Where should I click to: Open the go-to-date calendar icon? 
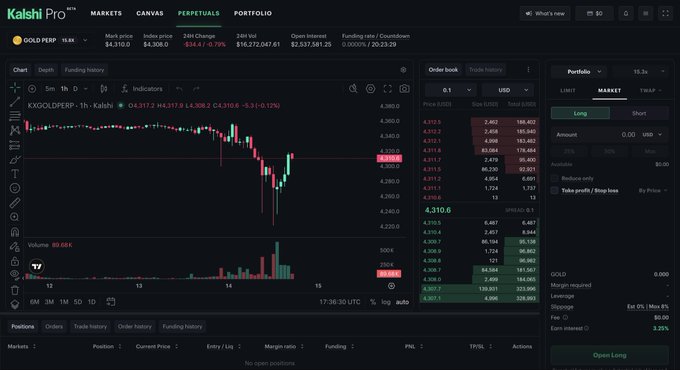pos(111,301)
